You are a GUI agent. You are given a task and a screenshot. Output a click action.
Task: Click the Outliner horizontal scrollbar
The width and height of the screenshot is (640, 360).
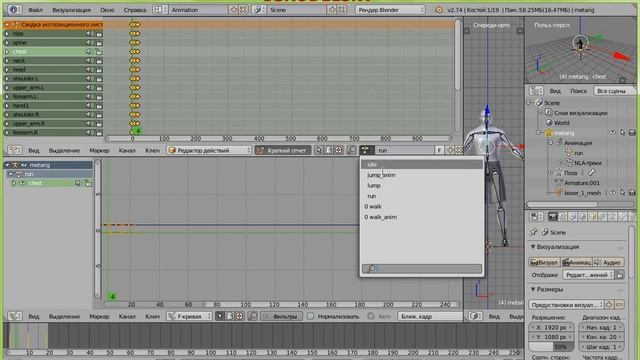pos(562,204)
